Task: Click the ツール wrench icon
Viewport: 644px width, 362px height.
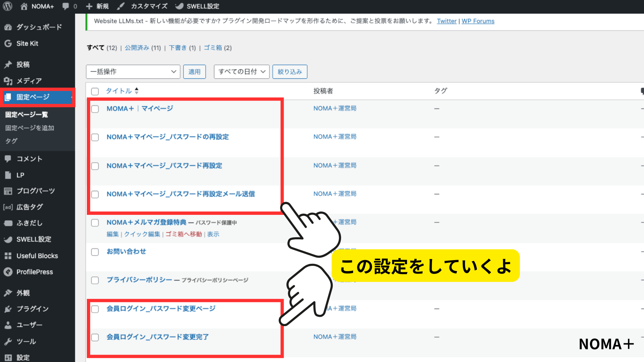Action: click(8, 342)
